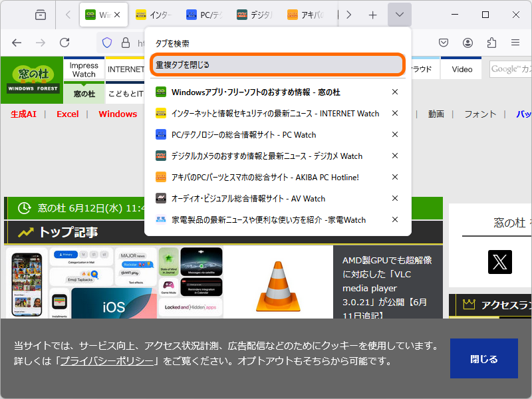Save the page to Pocket
Screen dimensions: 532x399
tap(444, 42)
